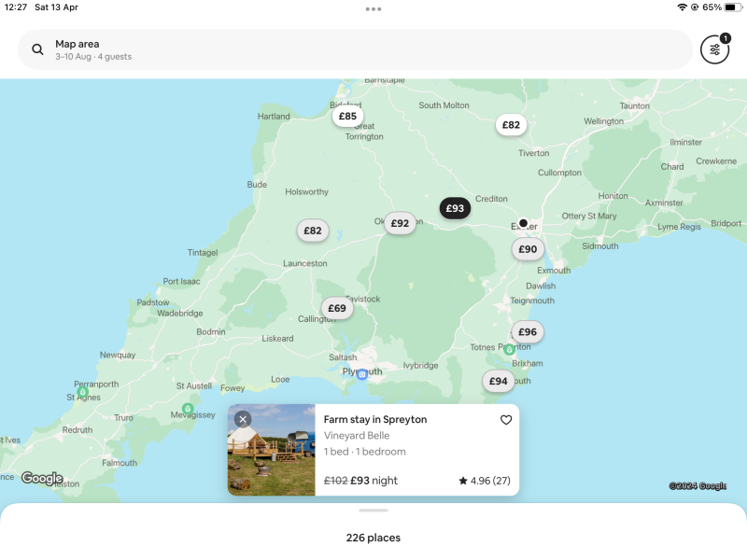Tap the Lyme Regis map label
Viewport: 747px width, 560px height.
click(x=680, y=227)
